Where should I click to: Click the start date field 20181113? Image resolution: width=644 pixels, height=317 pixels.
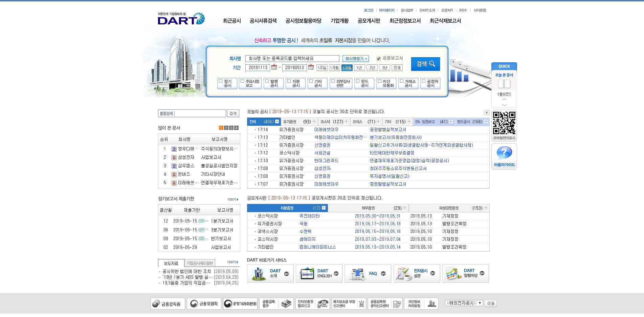[258, 68]
